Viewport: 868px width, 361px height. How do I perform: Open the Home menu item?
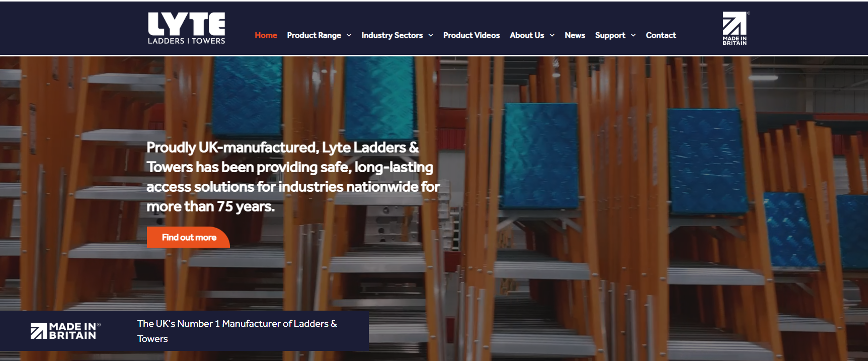click(x=266, y=35)
